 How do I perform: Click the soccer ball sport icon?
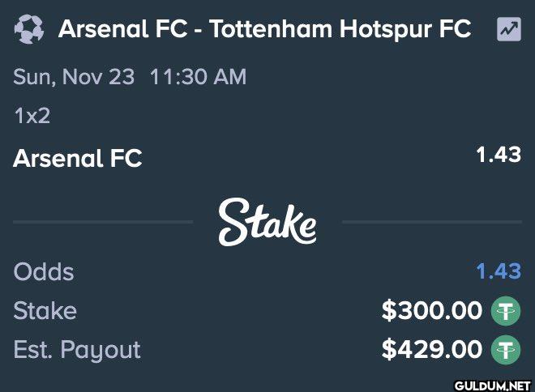29,29
